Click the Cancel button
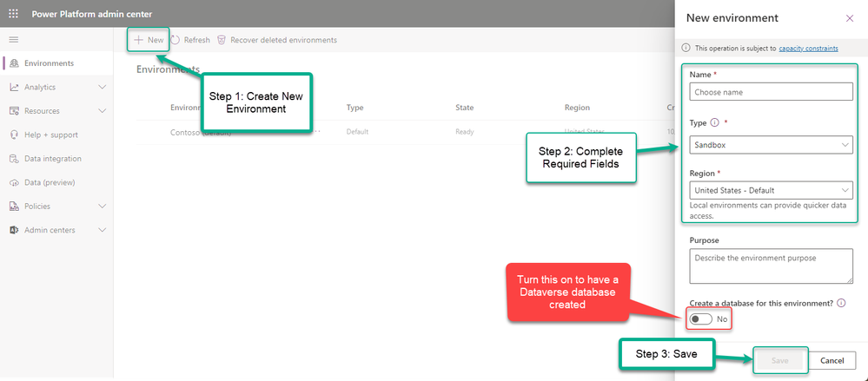This screenshot has width=868, height=381. point(832,360)
